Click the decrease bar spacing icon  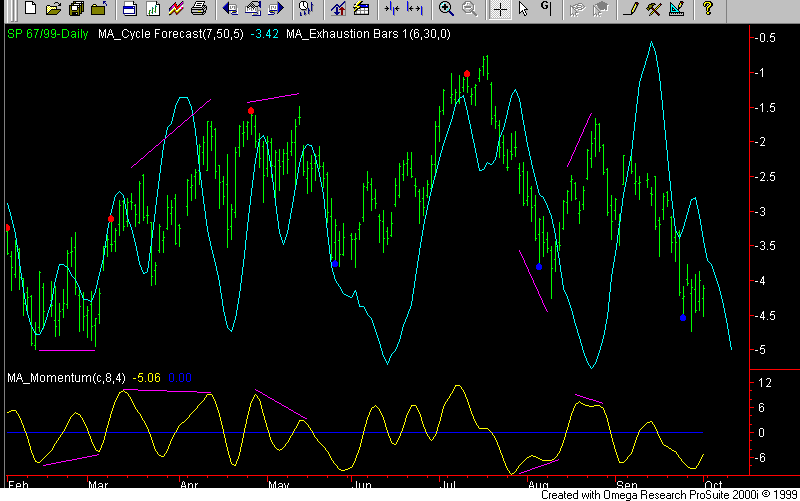(x=391, y=8)
